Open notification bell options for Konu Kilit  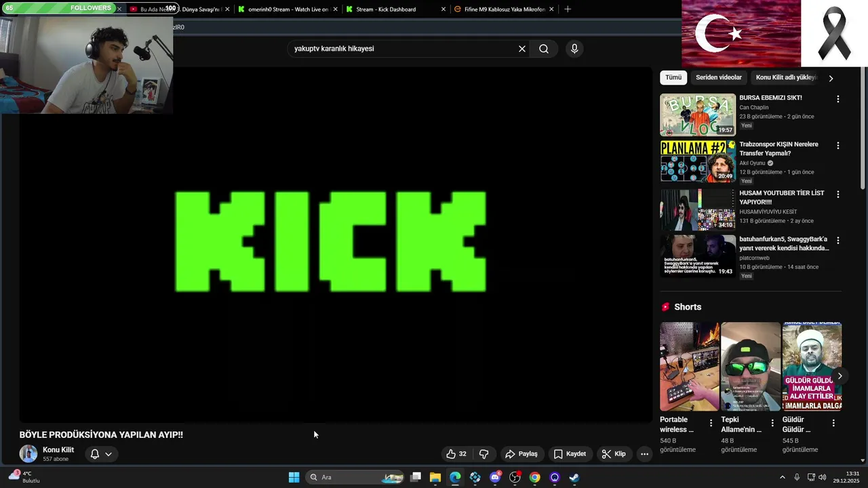(101, 454)
